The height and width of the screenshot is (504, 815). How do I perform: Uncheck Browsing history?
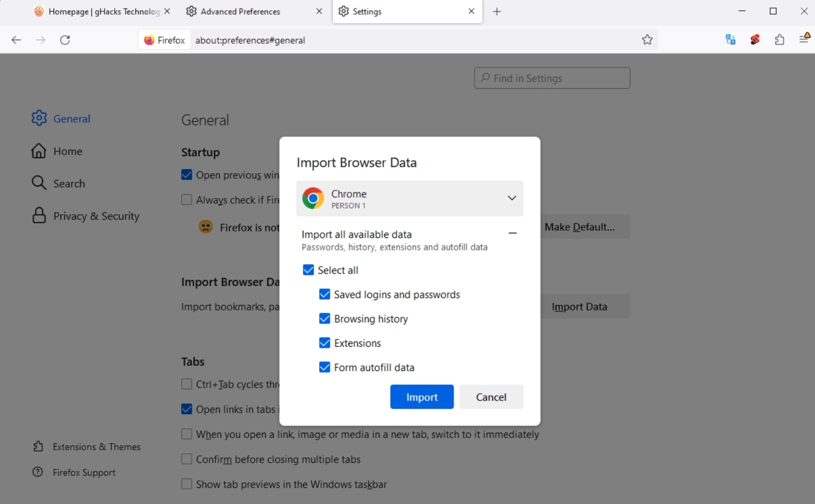[324, 318]
